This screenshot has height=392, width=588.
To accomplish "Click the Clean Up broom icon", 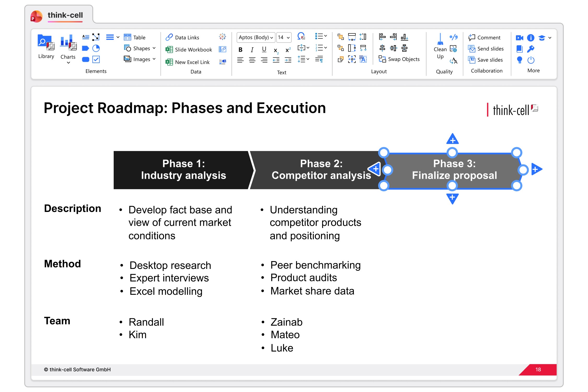I will point(440,40).
